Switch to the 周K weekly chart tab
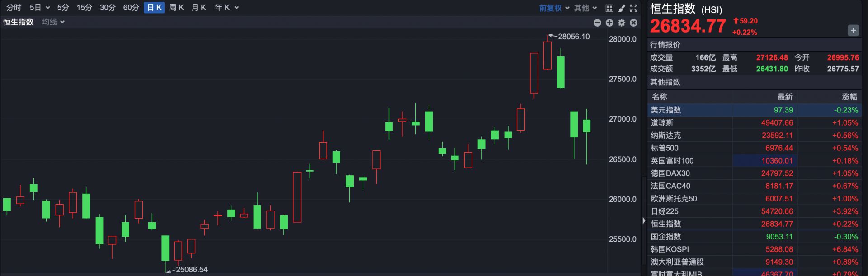 tap(176, 8)
